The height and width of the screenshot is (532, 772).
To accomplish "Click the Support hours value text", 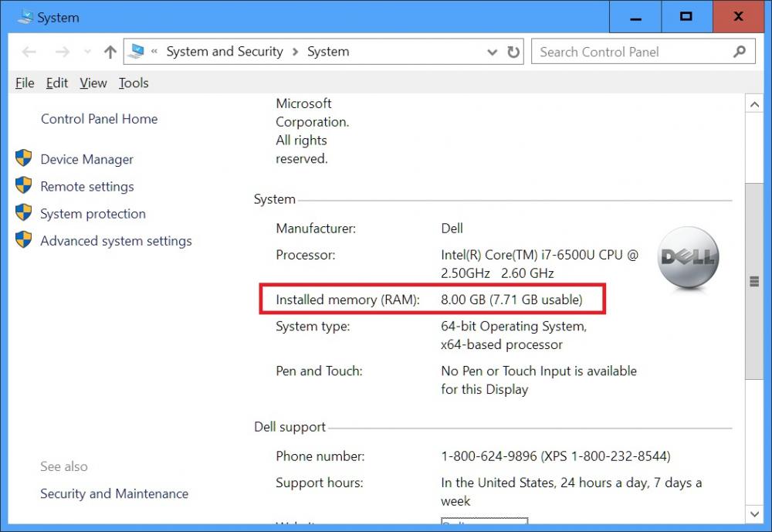I will click(x=571, y=492).
